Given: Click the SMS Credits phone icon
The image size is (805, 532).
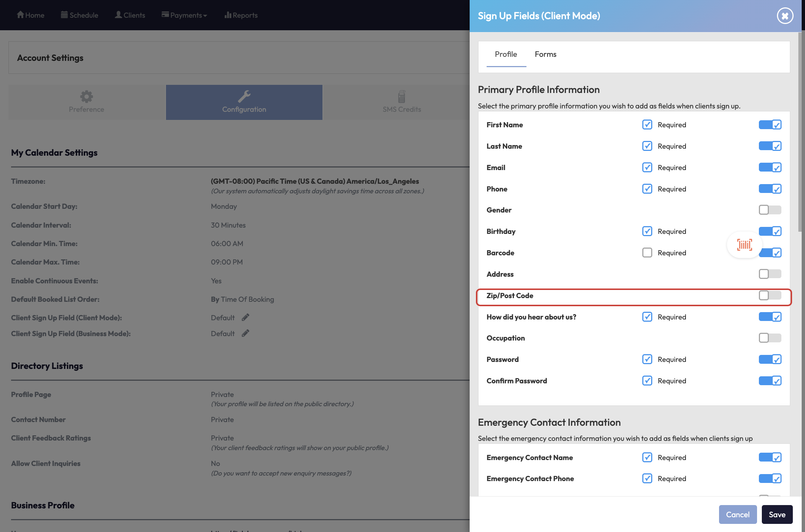Looking at the screenshot, I should [401, 97].
